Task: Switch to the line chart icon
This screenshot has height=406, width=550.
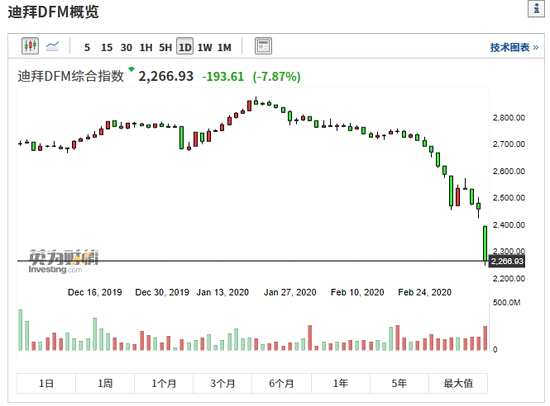Action: tap(53, 46)
